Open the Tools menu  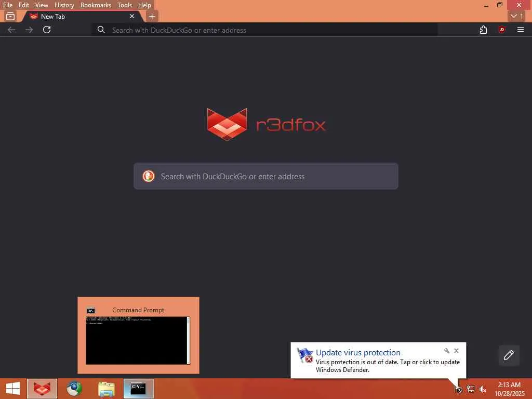point(125,5)
